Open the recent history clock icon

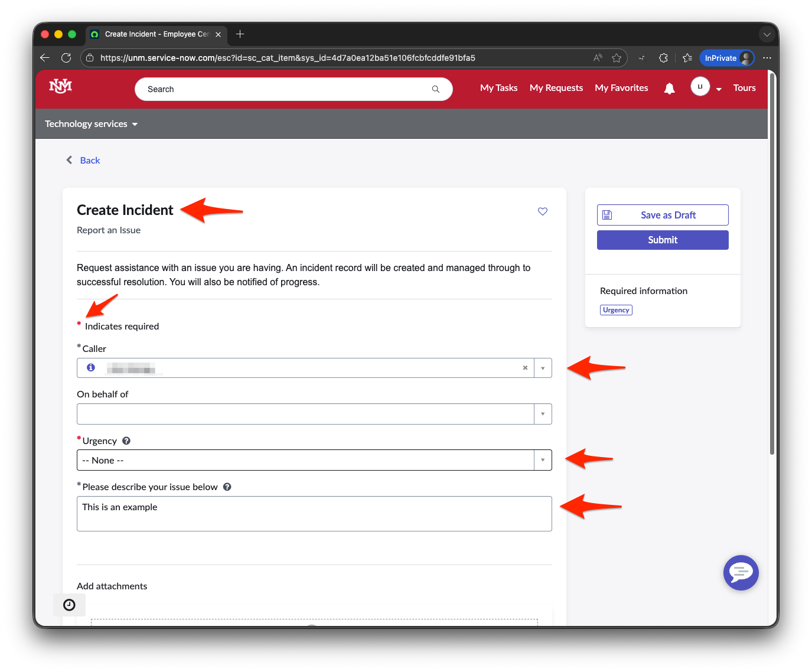pos(69,605)
